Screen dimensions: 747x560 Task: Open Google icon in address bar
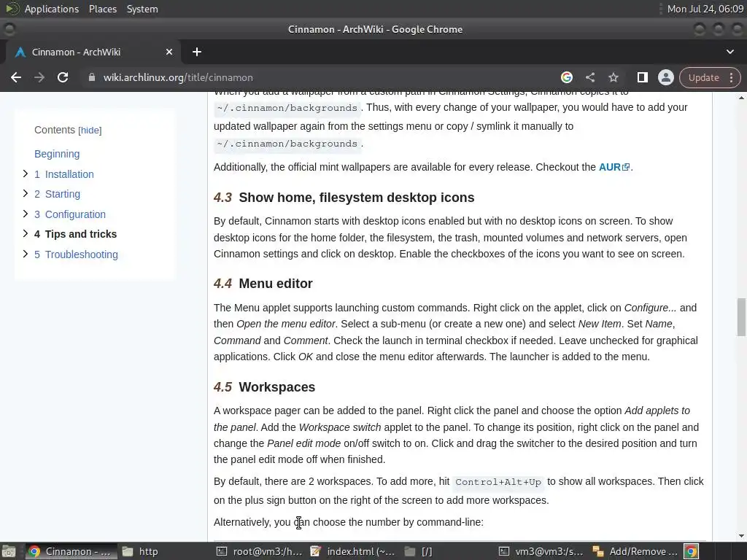point(566,77)
